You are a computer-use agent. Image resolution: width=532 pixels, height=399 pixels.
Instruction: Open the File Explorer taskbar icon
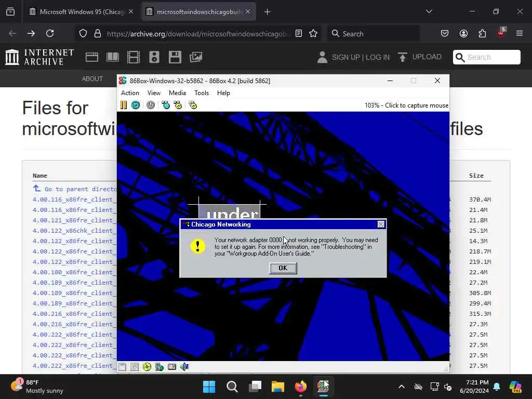tap(277, 387)
